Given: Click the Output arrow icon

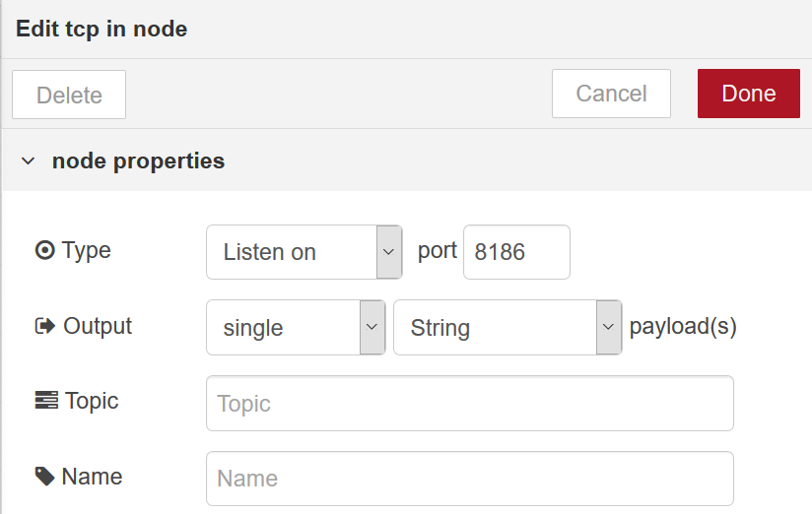Looking at the screenshot, I should (x=45, y=326).
